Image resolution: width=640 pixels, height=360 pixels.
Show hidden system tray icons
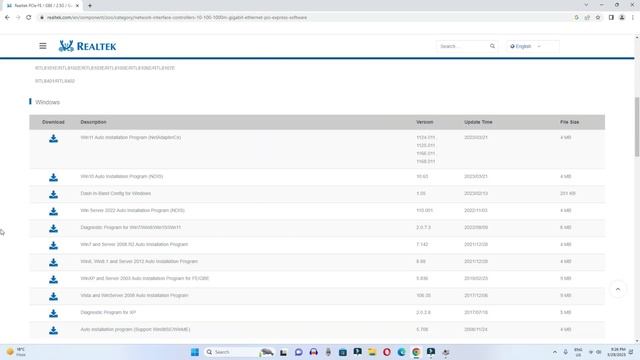click(x=555, y=352)
